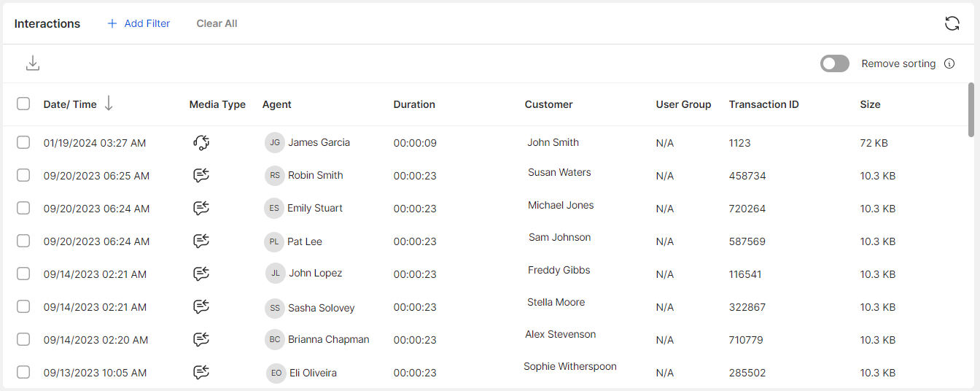This screenshot has height=391, width=980.
Task: Click Robin Smith's chat media icon
Action: click(201, 175)
